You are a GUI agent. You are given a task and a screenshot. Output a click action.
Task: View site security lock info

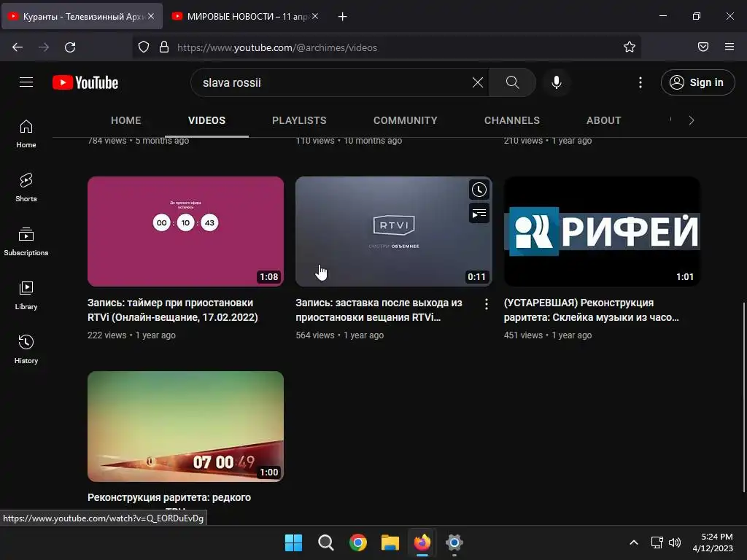point(164,47)
